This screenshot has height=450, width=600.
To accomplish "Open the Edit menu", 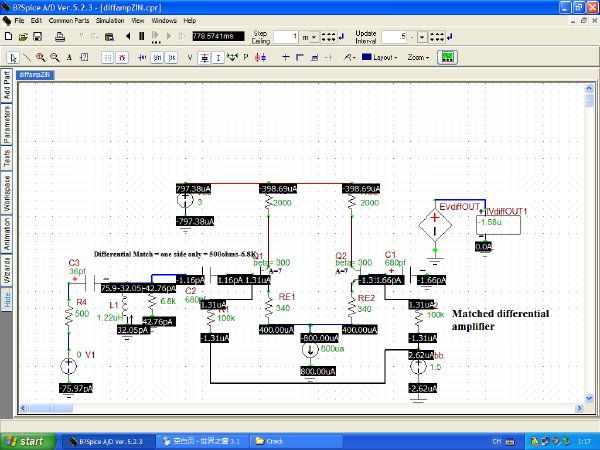I will point(36,21).
